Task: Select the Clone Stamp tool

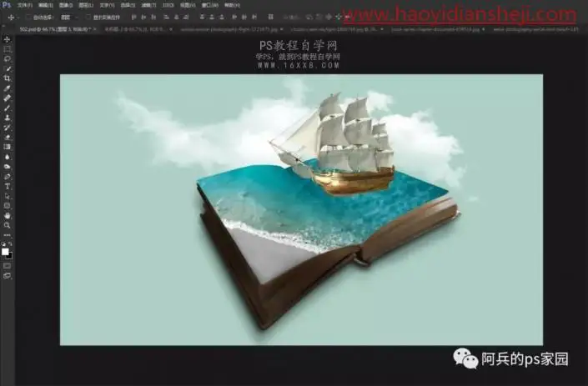Action: pos(8,118)
